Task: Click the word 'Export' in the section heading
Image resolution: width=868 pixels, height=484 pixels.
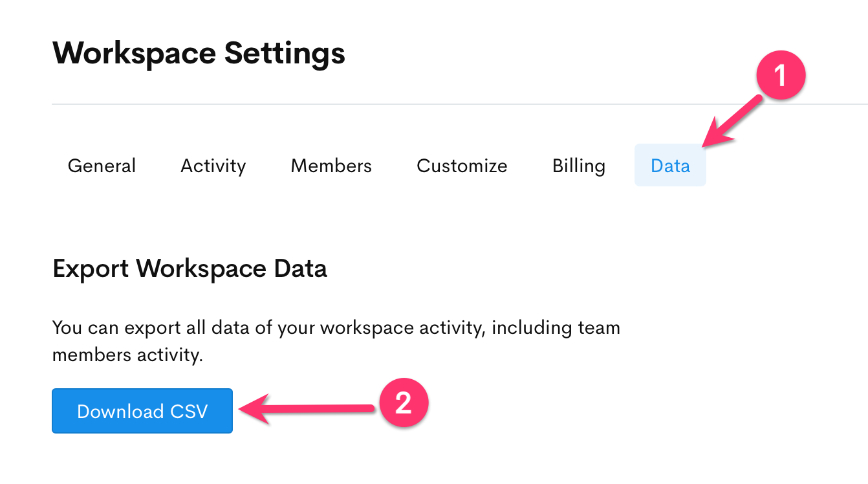Action: point(91,269)
